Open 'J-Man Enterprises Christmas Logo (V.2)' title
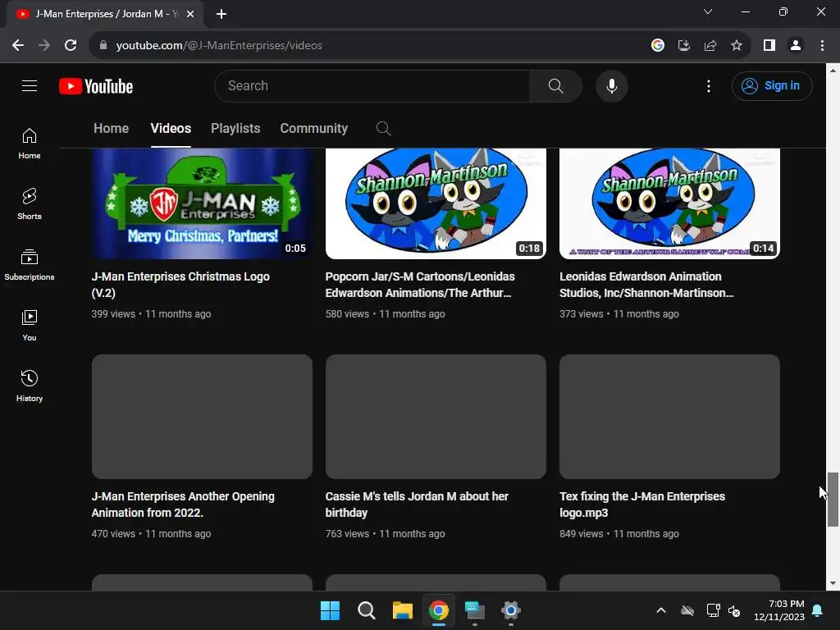This screenshot has height=630, width=840. (180, 285)
